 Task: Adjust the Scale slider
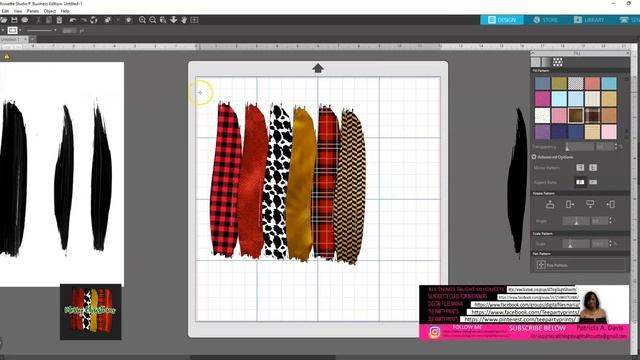click(576, 244)
